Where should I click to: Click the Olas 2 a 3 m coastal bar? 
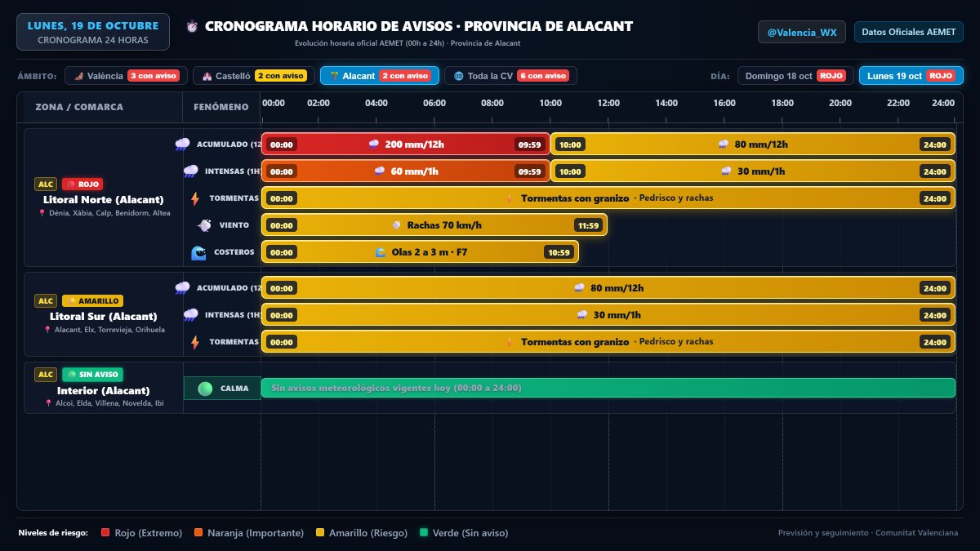(x=420, y=252)
